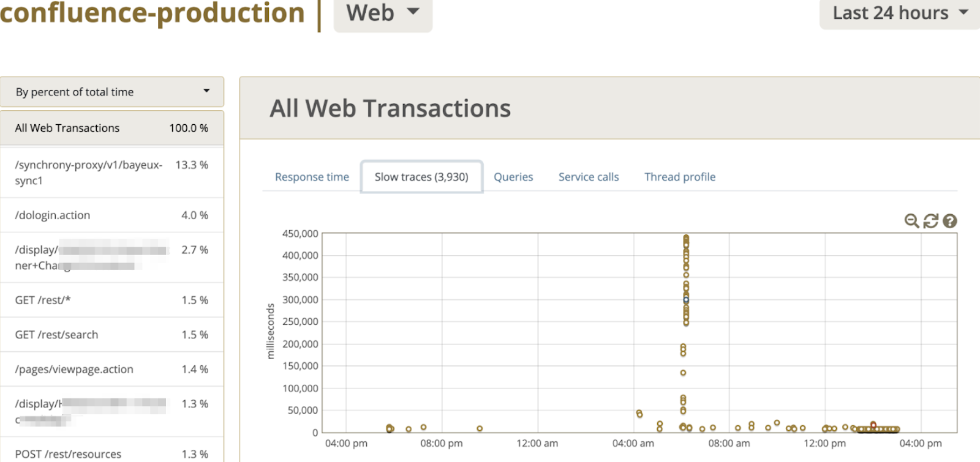Select the GET /rest/search transaction
Screen dimensions: 980x462
pos(112,335)
